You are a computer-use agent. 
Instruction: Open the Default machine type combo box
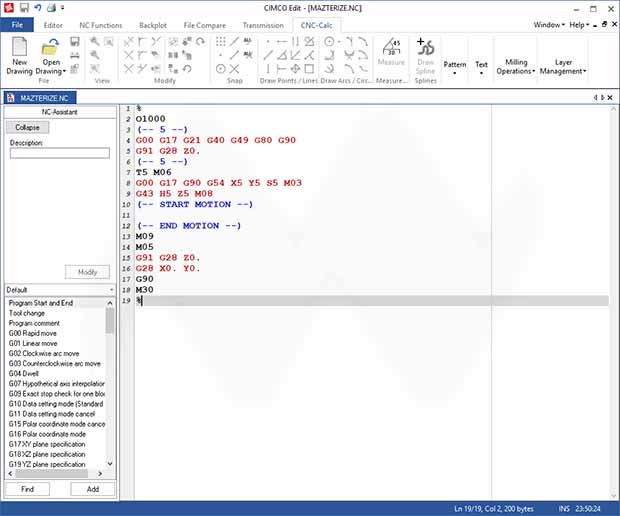click(x=60, y=290)
